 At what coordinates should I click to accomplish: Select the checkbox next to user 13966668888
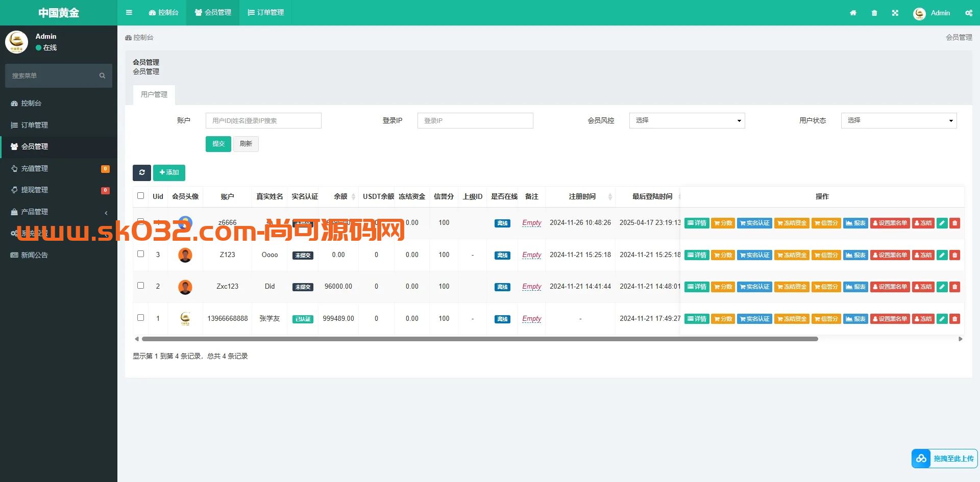coord(140,317)
